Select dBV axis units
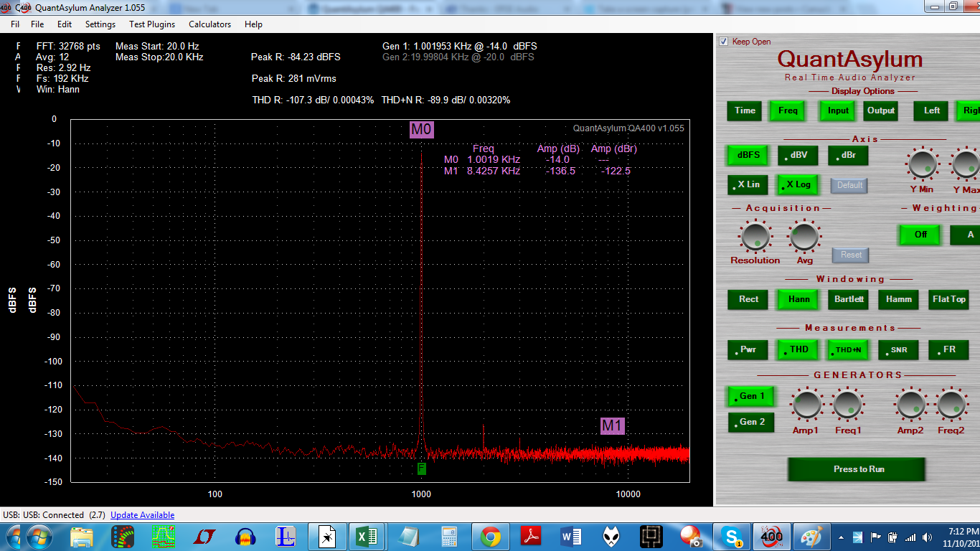Screen dimensions: 980x551 [x=798, y=155]
